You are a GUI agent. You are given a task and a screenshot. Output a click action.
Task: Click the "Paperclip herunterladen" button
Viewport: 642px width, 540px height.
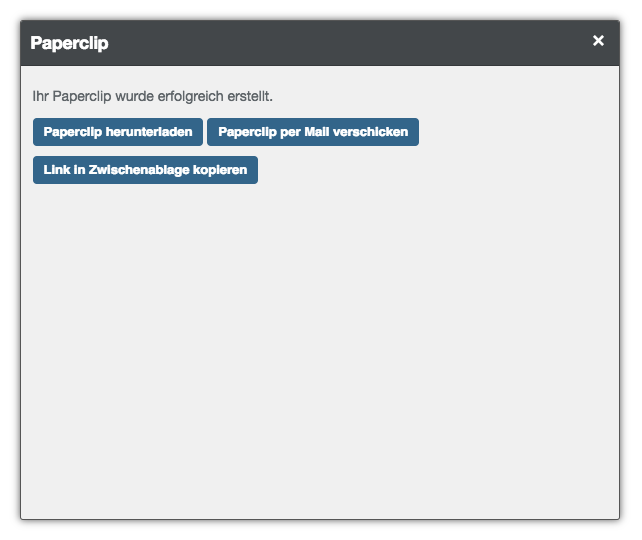coord(118,132)
